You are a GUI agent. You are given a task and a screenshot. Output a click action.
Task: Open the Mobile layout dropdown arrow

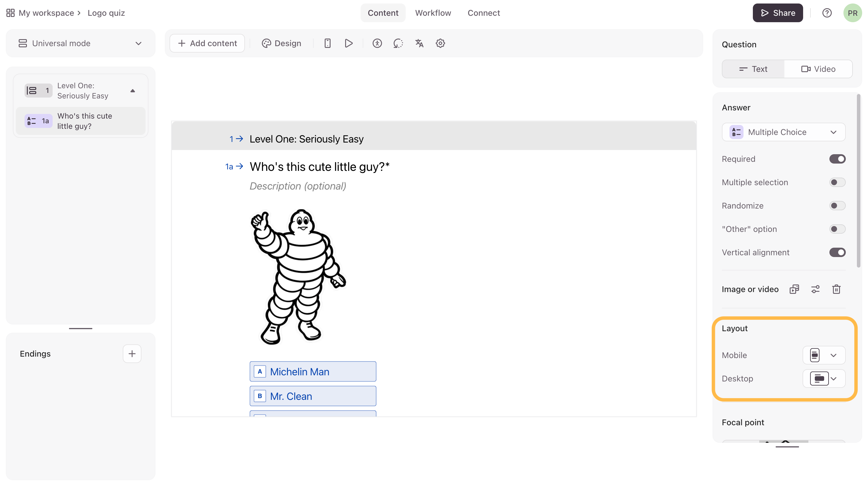tap(834, 355)
